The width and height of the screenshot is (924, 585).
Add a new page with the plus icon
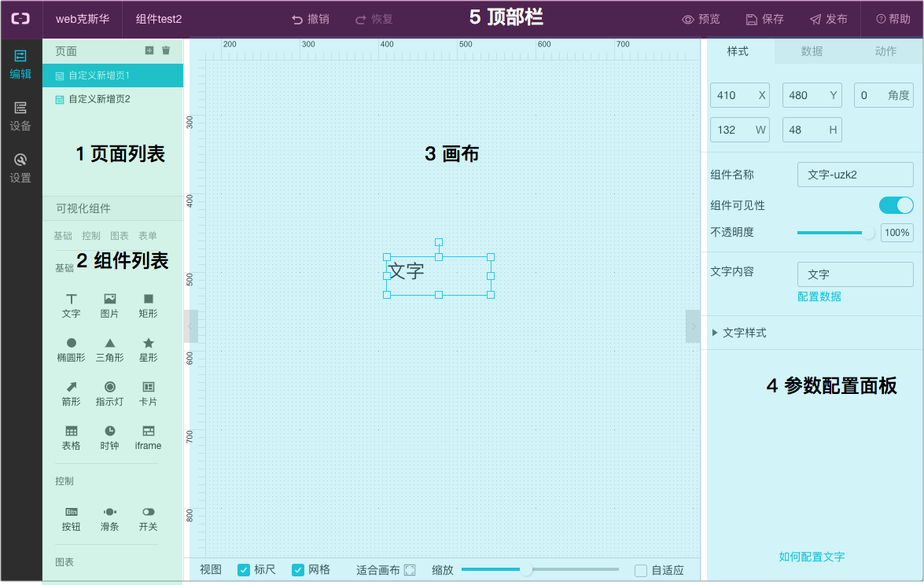pyautogui.click(x=149, y=50)
